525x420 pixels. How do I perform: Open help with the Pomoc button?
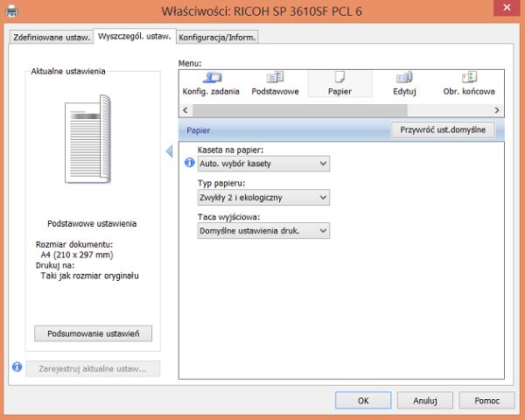[x=486, y=401]
